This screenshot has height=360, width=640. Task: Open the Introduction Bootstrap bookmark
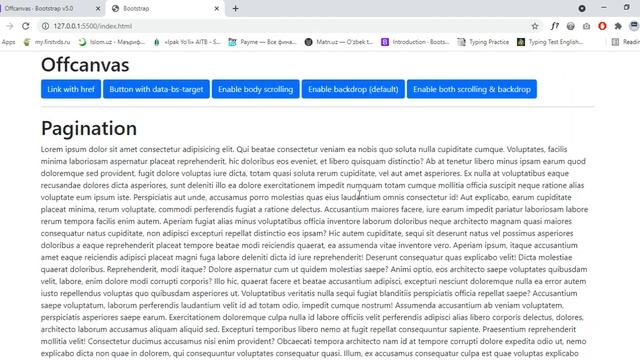[415, 42]
